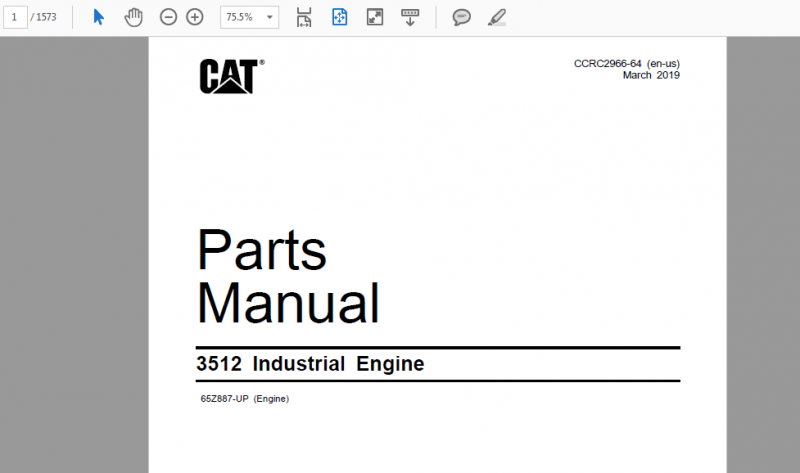Toggle fit one full page view
800x473 pixels.
point(340,17)
